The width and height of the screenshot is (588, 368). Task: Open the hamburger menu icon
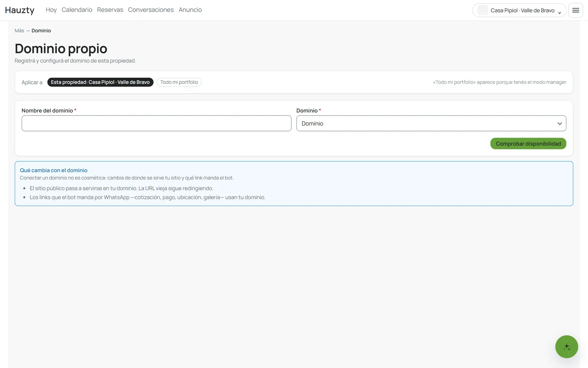[576, 10]
